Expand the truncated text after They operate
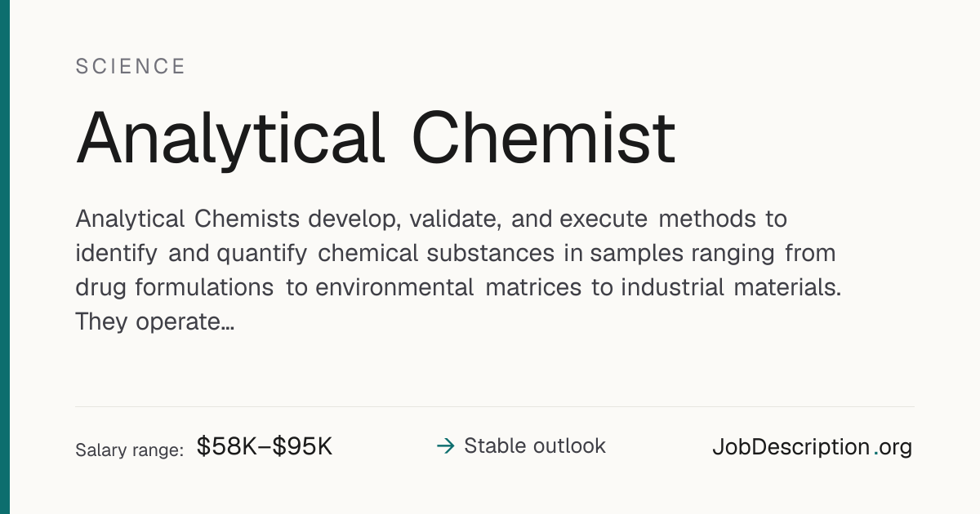 pyautogui.click(x=228, y=323)
